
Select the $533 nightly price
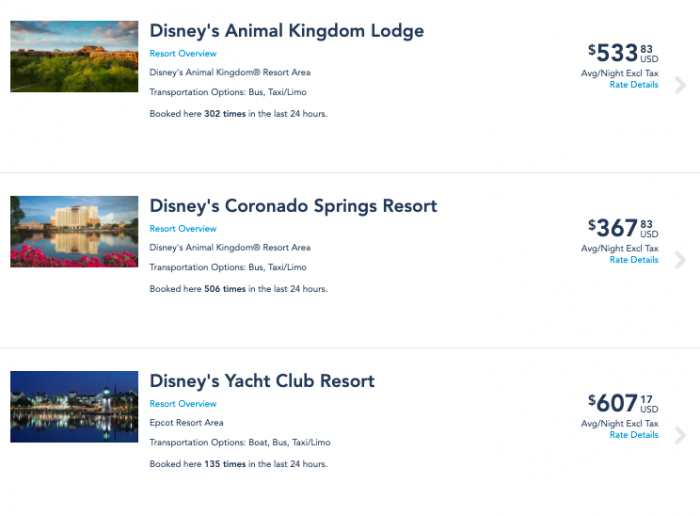617,53
